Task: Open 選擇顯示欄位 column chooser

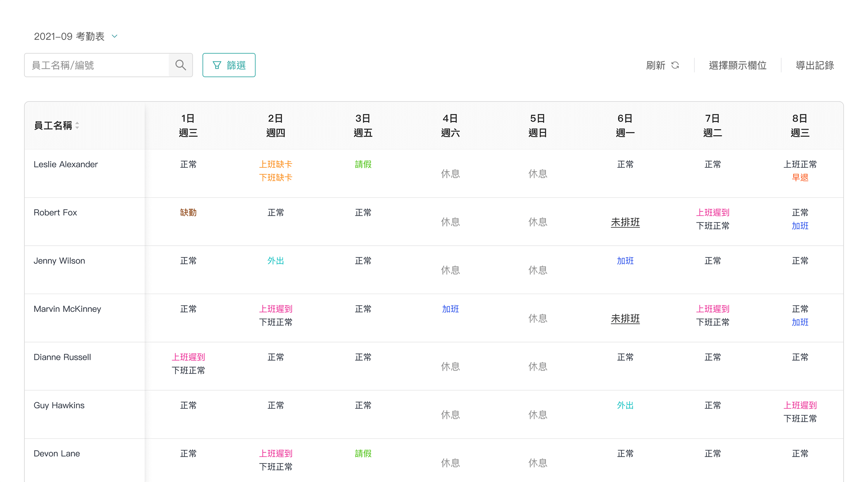Action: (737, 65)
